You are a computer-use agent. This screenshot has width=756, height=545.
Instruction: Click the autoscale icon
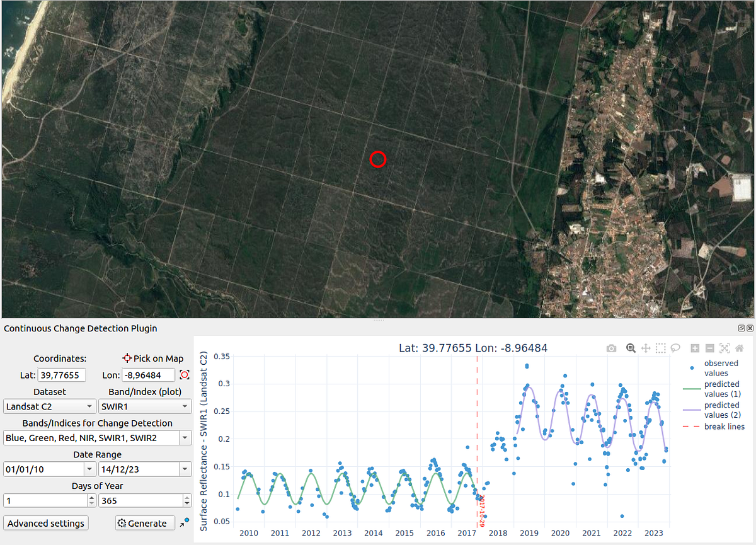(x=724, y=348)
